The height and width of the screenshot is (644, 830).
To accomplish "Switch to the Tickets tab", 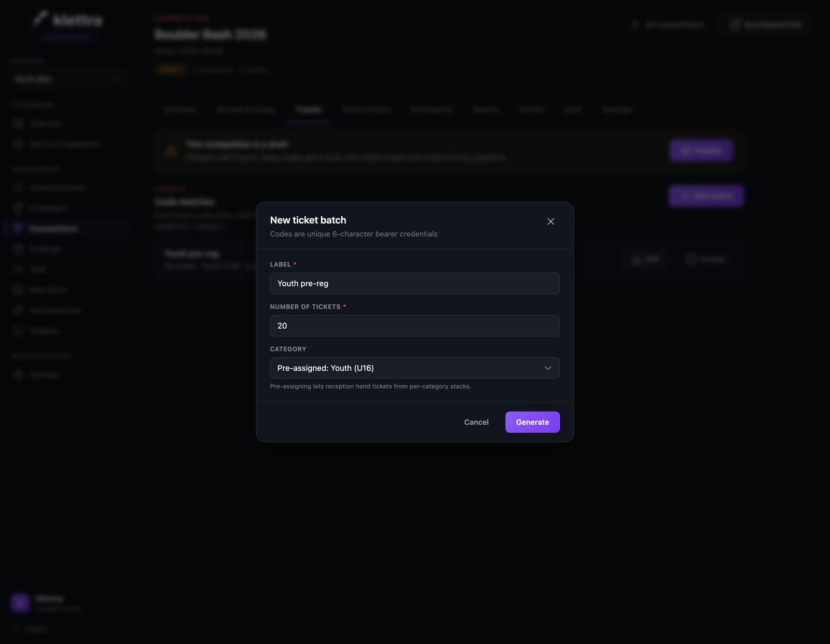I will [x=309, y=110].
